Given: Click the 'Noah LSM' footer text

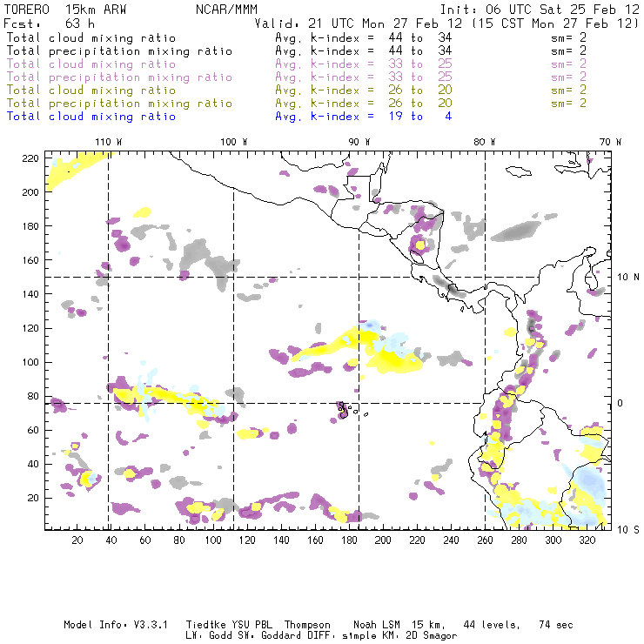Looking at the screenshot, I should [376, 625].
